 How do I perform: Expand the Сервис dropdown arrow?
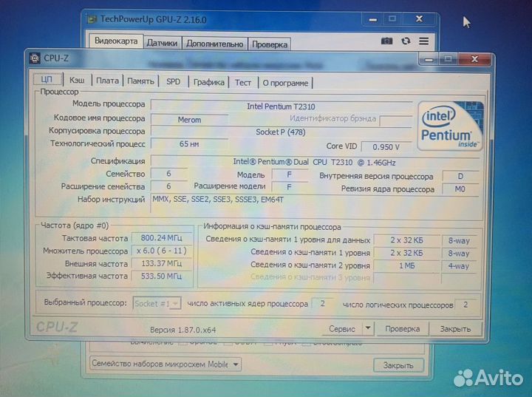(368, 328)
